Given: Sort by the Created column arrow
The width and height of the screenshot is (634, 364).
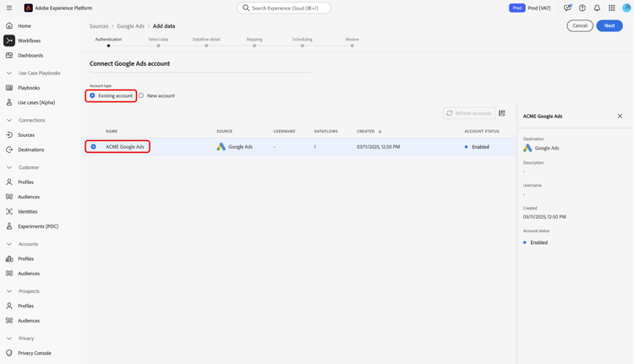Looking at the screenshot, I should [x=380, y=131].
